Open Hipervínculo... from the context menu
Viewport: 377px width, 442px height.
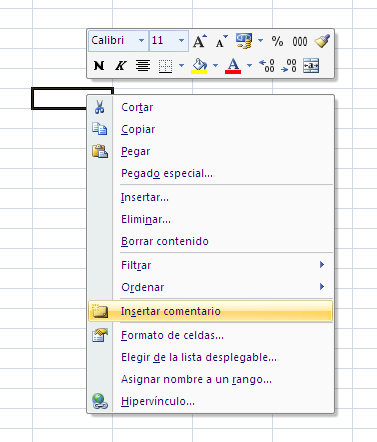coord(211,401)
